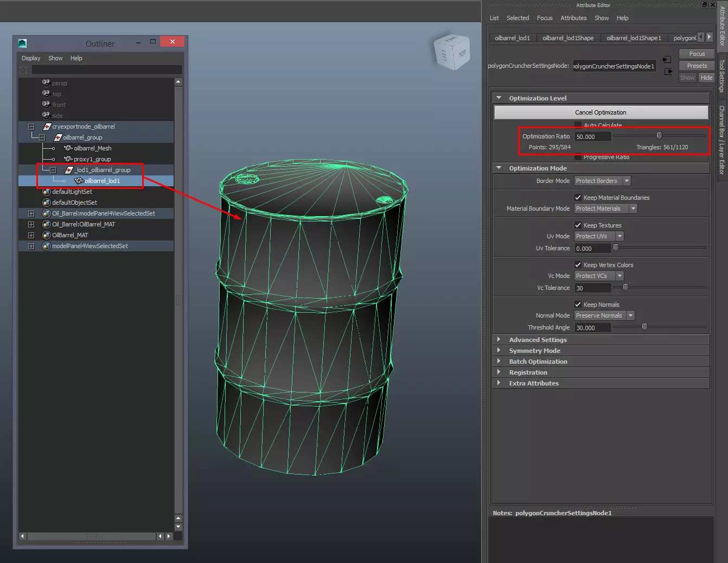728x563 pixels.
Task: Click the Threshold Angle input field
Action: (x=592, y=328)
